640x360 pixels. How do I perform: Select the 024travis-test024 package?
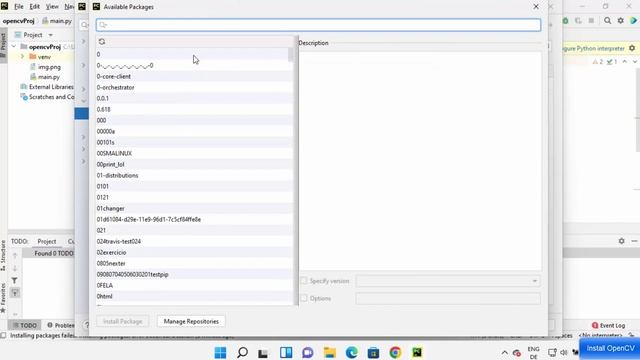pyautogui.click(x=194, y=242)
